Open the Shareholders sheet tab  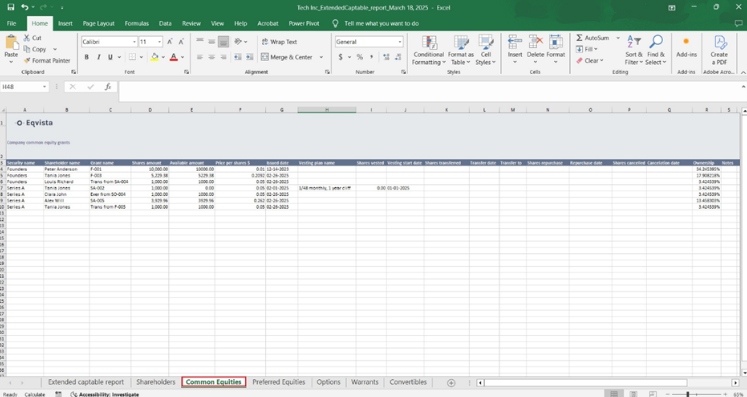156,382
